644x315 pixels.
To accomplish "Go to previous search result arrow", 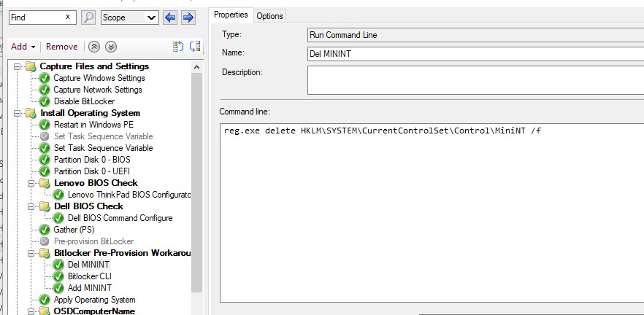I will pyautogui.click(x=170, y=17).
